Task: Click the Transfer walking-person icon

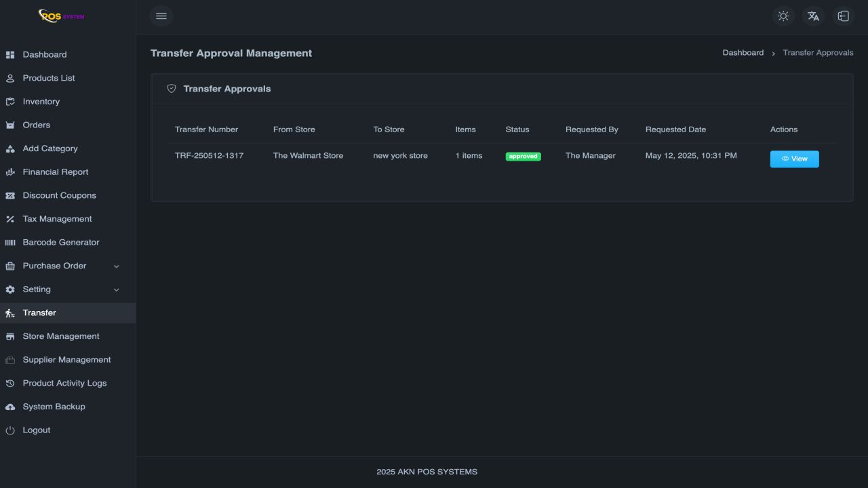Action: (x=10, y=313)
